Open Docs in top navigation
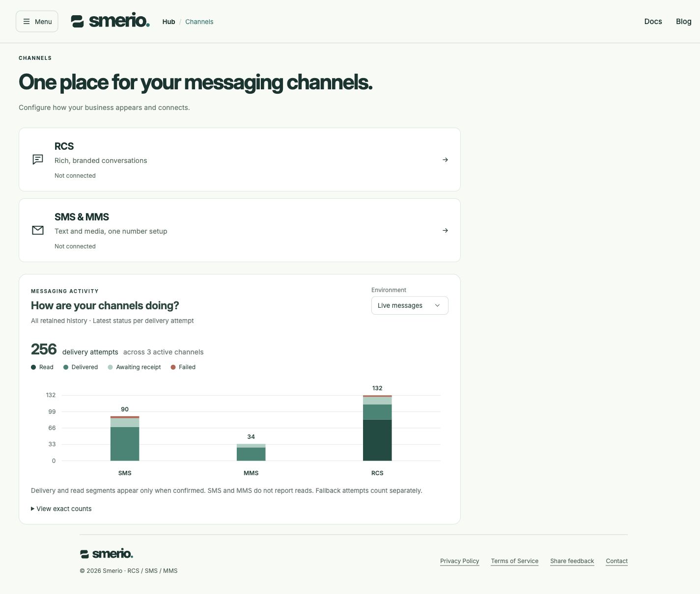 [x=653, y=21]
